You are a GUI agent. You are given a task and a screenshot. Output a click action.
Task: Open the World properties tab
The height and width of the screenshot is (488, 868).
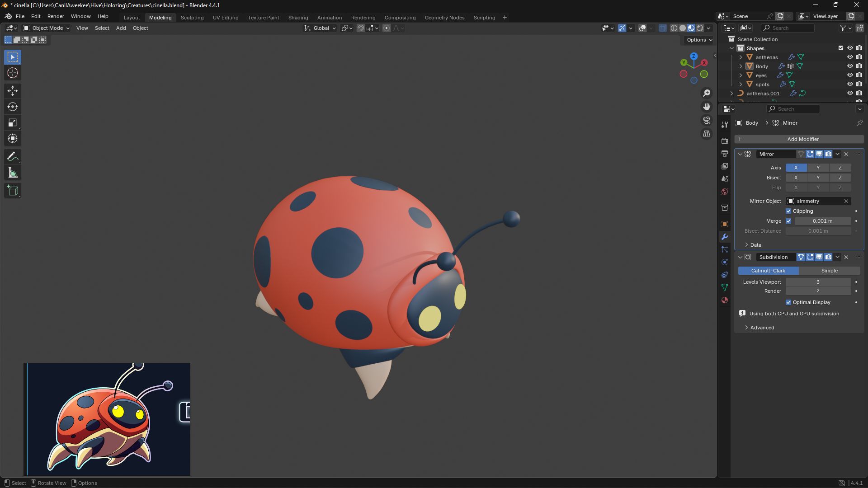(x=725, y=192)
